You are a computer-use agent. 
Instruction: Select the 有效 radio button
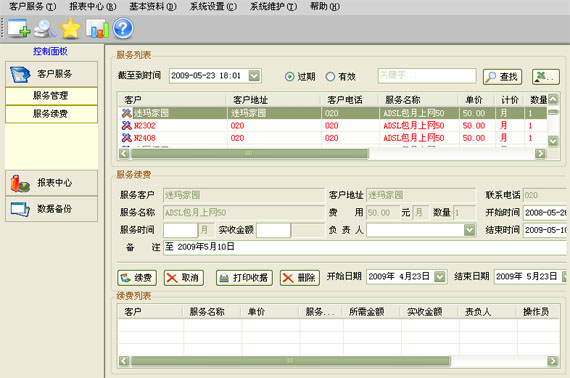(x=330, y=77)
